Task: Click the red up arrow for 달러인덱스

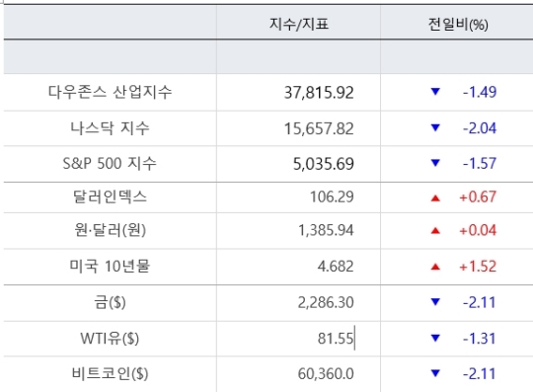Action: pyautogui.click(x=435, y=197)
